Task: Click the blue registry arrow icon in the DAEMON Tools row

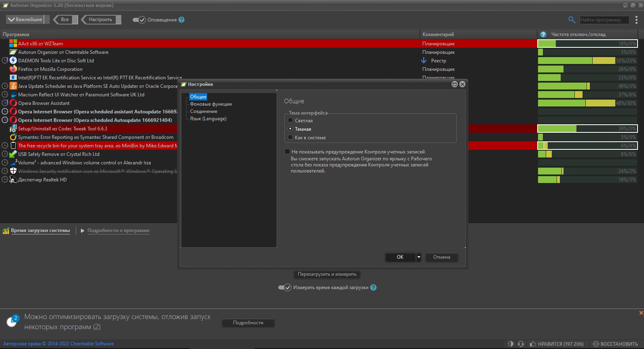Action: [x=424, y=60]
